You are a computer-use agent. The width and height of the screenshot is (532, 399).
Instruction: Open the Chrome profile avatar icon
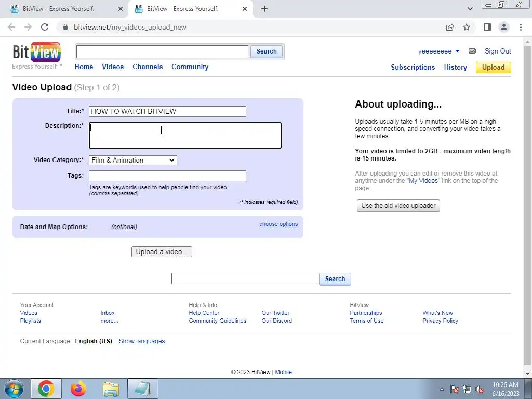pyautogui.click(x=504, y=27)
